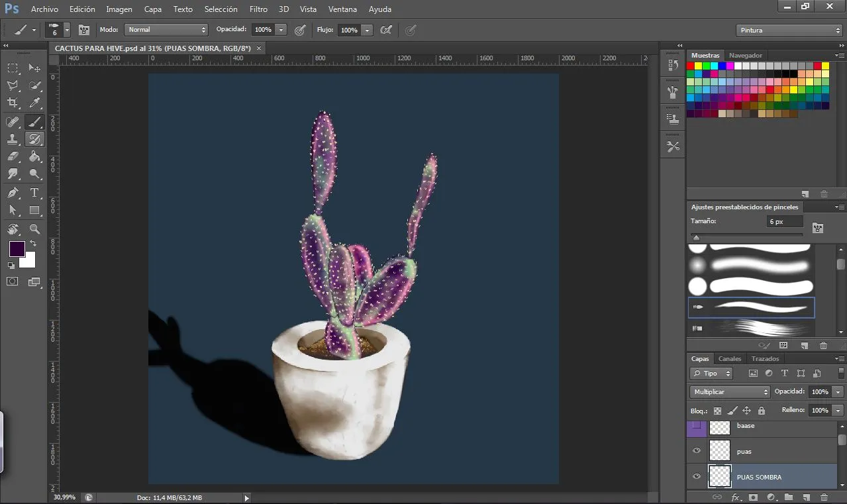Toggle lock all for the layer

[x=762, y=411]
